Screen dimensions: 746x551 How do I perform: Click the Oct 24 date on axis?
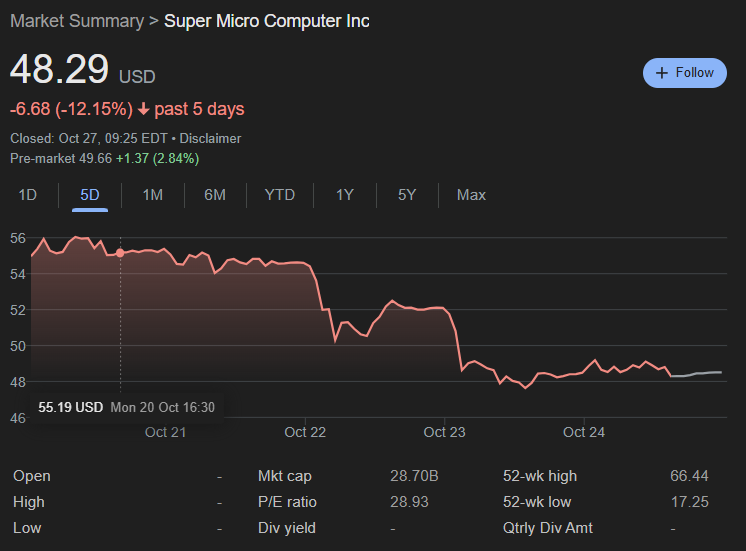[x=584, y=432]
